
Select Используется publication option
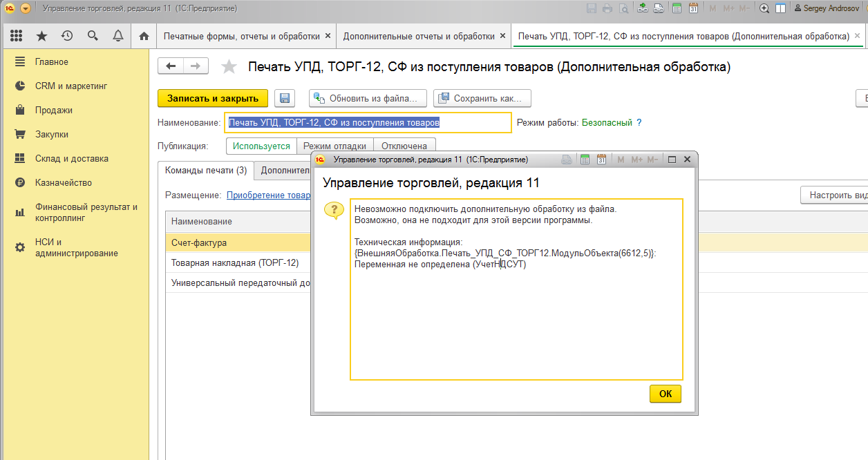click(261, 146)
